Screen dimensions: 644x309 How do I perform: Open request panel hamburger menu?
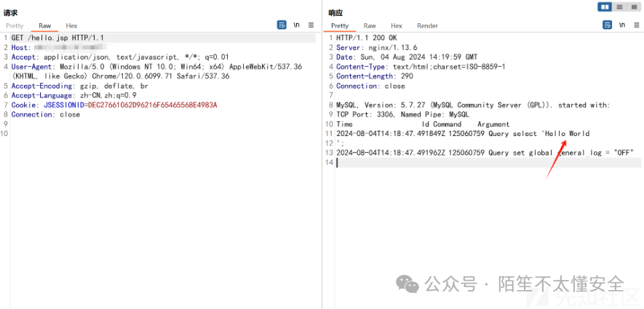(x=311, y=25)
